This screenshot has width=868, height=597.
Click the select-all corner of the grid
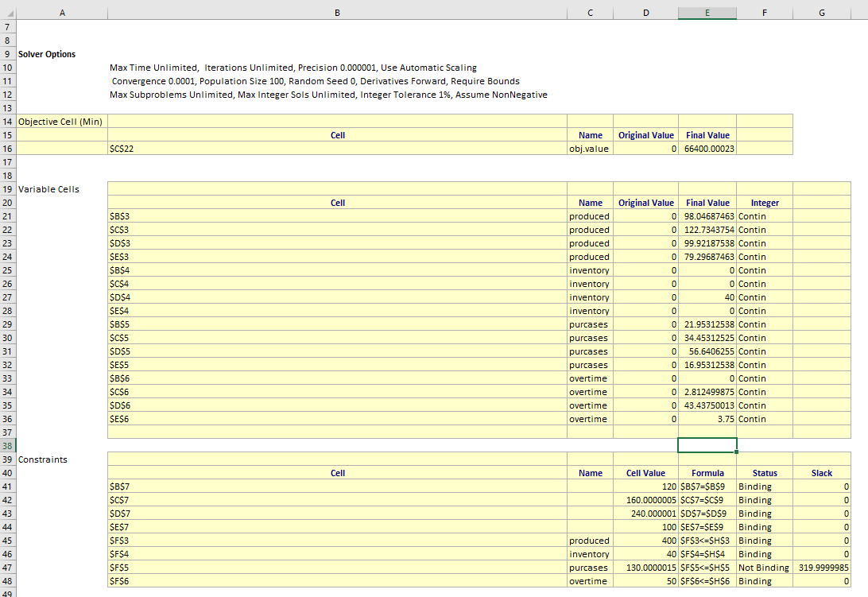[8, 12]
